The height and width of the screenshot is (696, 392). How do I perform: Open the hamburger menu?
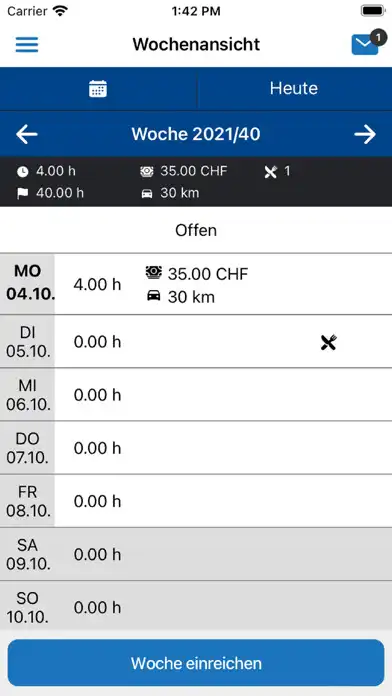pyautogui.click(x=27, y=45)
